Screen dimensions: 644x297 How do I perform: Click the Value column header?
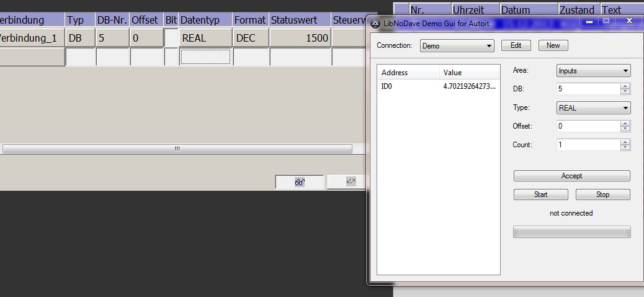tap(469, 73)
